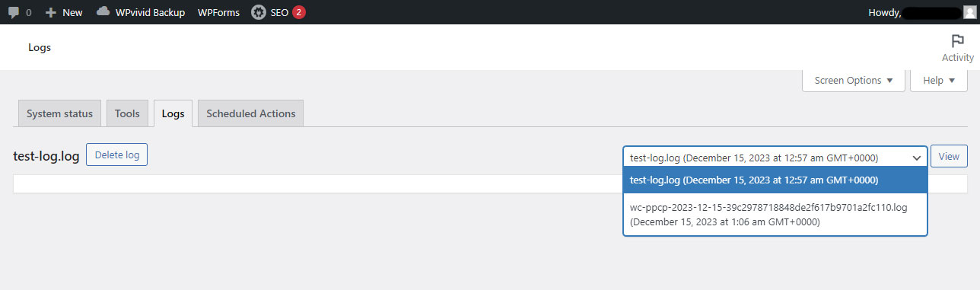Viewport: 980px width, 290px height.
Task: Toggle the log file dropdown arrow
Action: (915, 158)
